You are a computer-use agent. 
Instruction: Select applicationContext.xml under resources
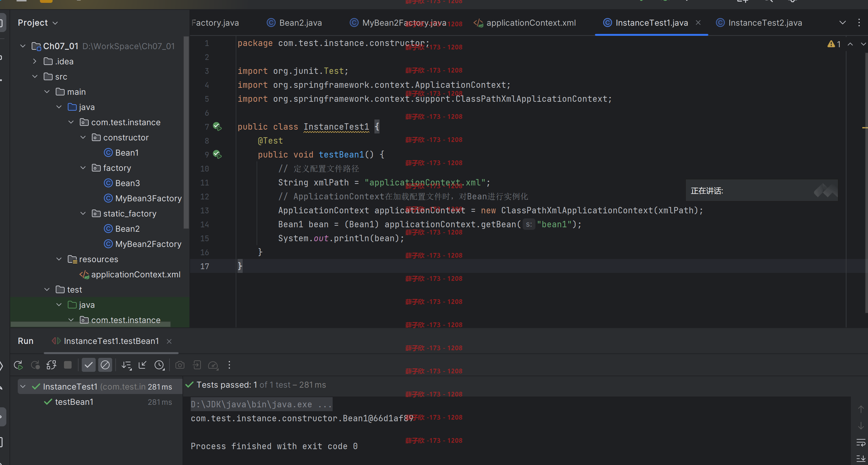click(x=130, y=274)
